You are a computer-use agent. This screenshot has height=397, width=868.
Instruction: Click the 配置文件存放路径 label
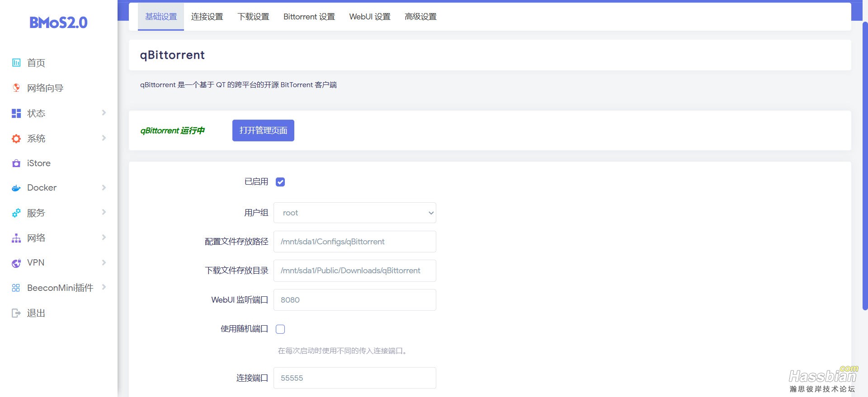click(x=236, y=242)
